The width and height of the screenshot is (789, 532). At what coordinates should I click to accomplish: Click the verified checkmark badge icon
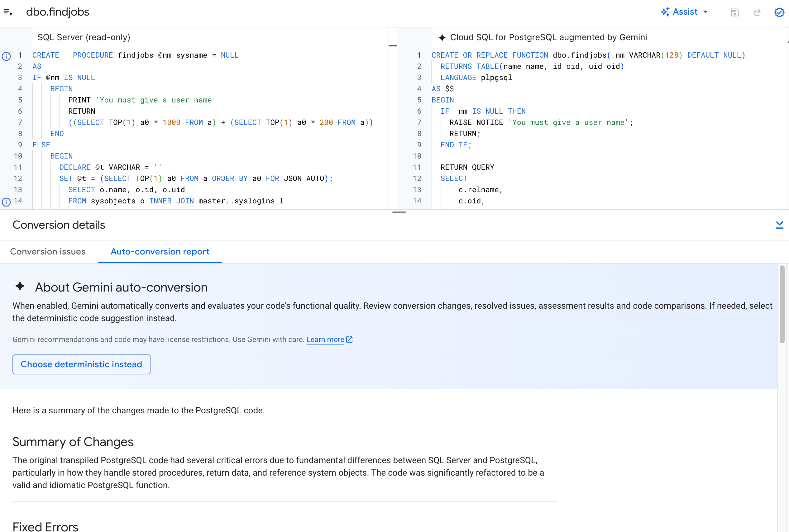779,12
